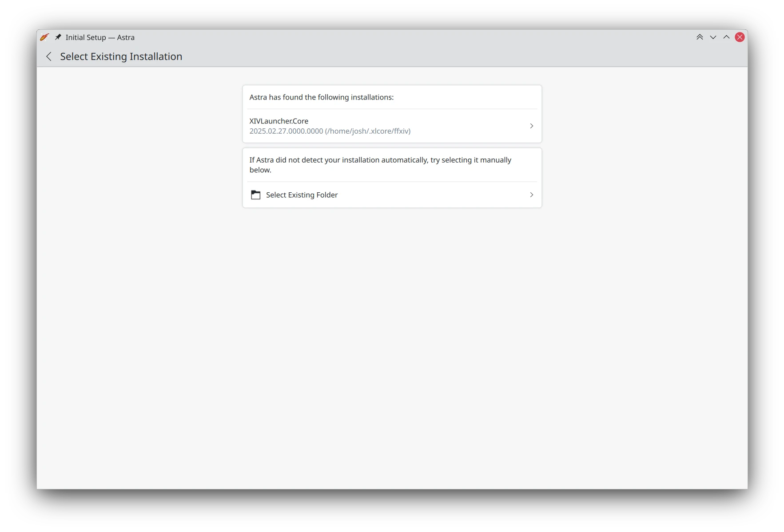This screenshot has height=532, width=784.
Task: Click the installation path /home/josh/.xlcore/ffxiv text
Action: [368, 131]
